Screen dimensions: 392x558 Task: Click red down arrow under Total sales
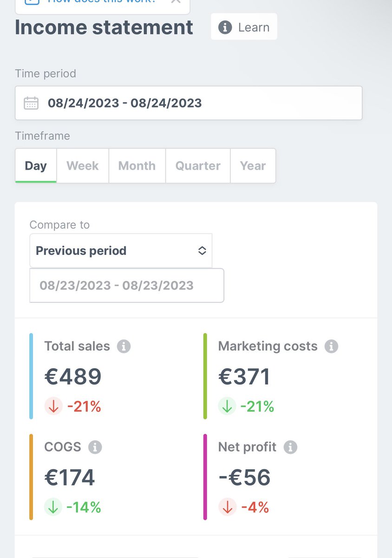[53, 406]
